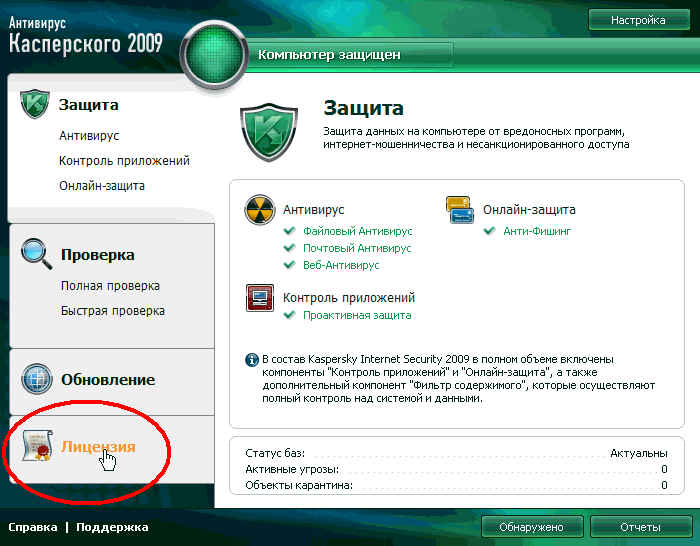Open the Проверка section

98,254
